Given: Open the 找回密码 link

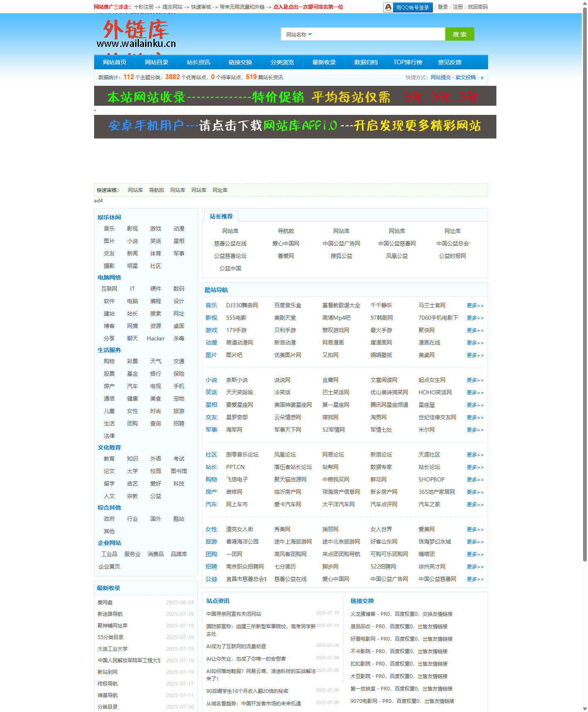Looking at the screenshot, I should point(478,7).
